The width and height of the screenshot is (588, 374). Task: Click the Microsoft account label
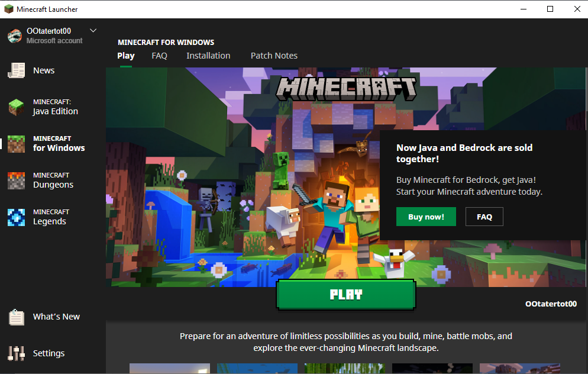[54, 40]
